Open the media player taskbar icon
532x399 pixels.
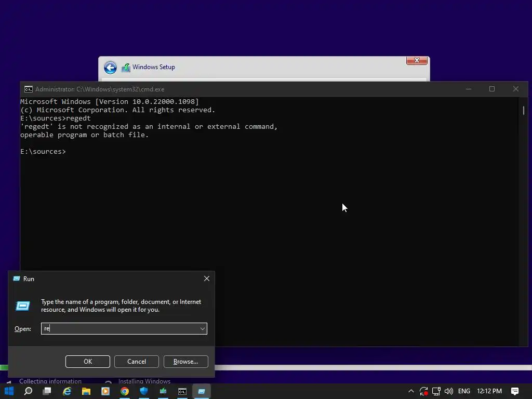pyautogui.click(x=105, y=391)
